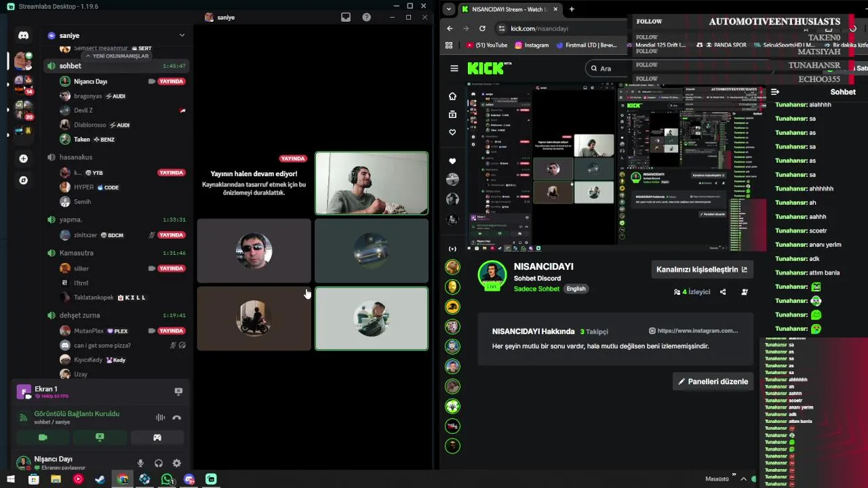Collapse the Kick Sohbet chat panel

point(775,91)
